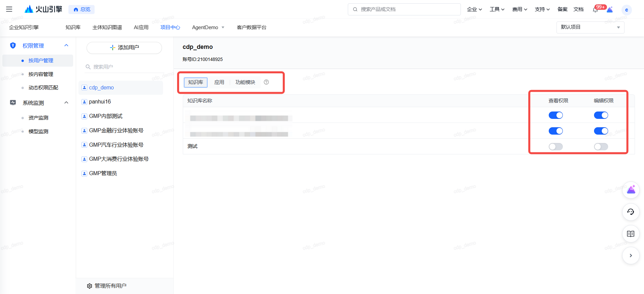Click the gear icon for managing all users

[x=90, y=286]
